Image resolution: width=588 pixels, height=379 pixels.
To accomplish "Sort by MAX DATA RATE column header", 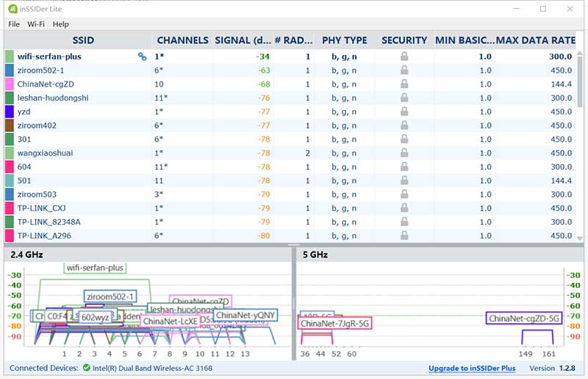I will pos(536,40).
